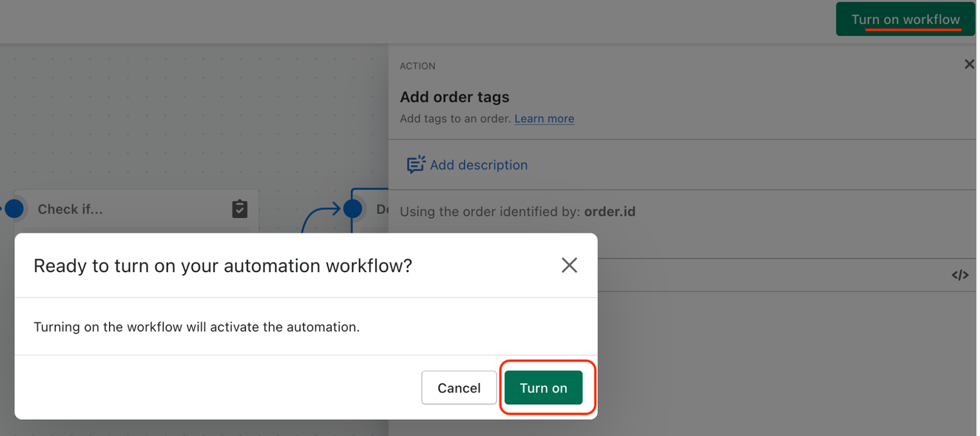Click the order.id variable text
The height and width of the screenshot is (436, 980).
(610, 212)
